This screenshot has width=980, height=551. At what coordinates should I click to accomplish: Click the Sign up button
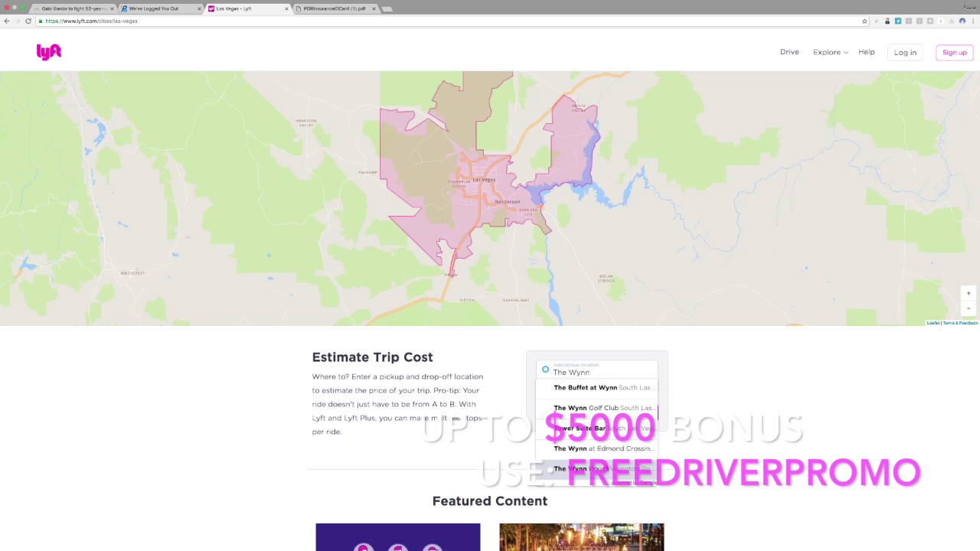[955, 52]
